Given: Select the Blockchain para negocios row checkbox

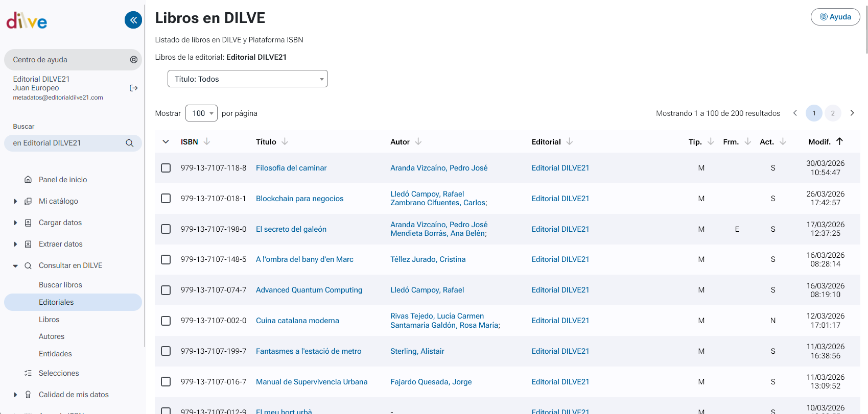Looking at the screenshot, I should click(x=166, y=199).
